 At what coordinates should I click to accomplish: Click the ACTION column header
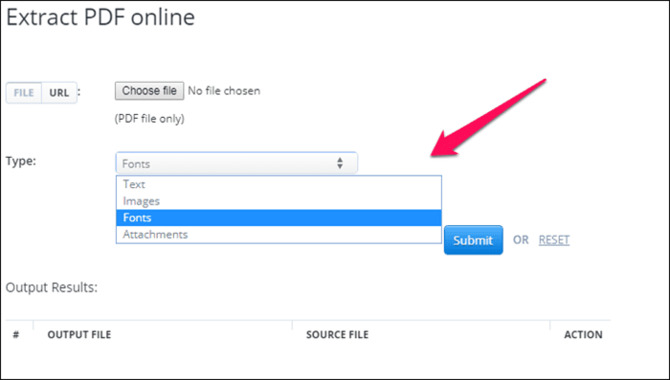coord(583,334)
